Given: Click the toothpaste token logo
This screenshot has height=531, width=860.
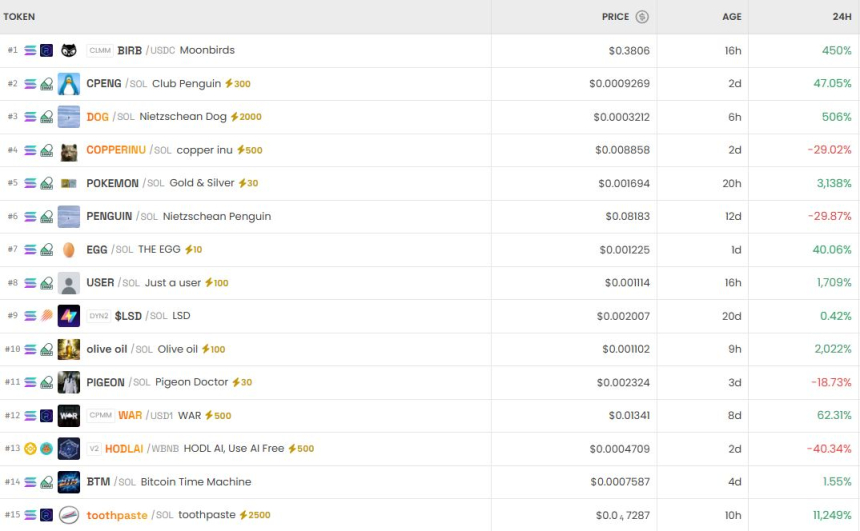Looking at the screenshot, I should click(x=69, y=515).
